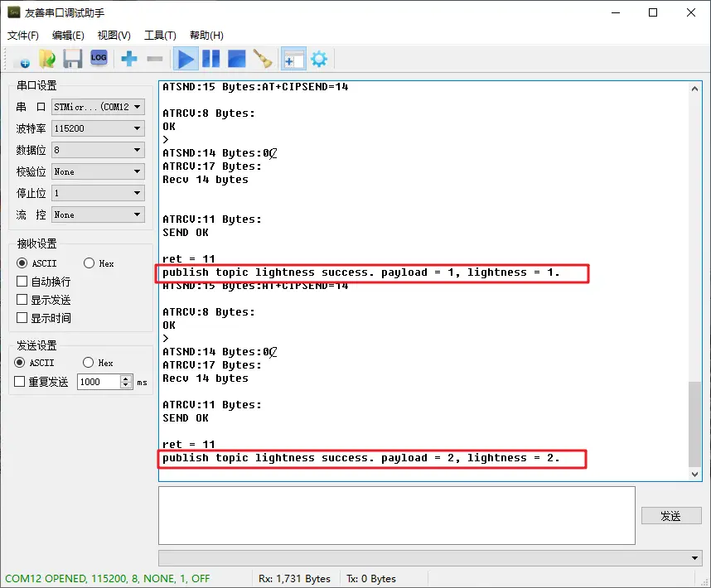The image size is (711, 588).
Task: Click the scroll up arrow of log
Action: pyautogui.click(x=694, y=89)
